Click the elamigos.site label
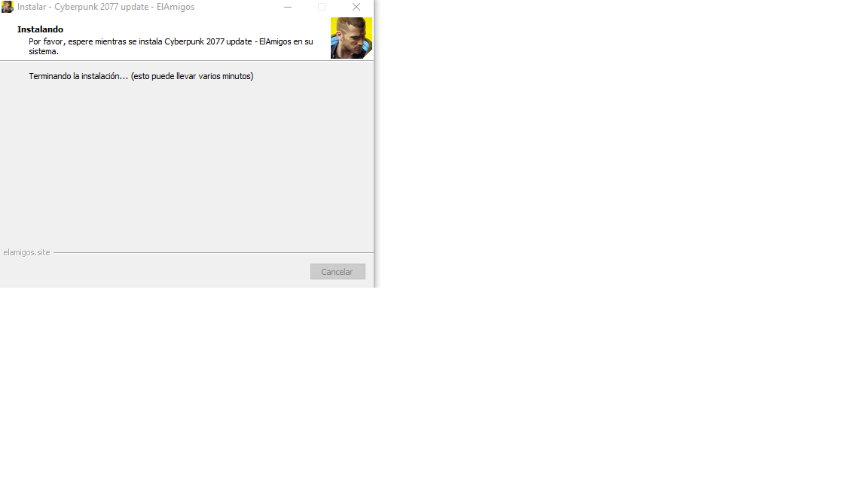This screenshot has width=868, height=488. point(26,252)
